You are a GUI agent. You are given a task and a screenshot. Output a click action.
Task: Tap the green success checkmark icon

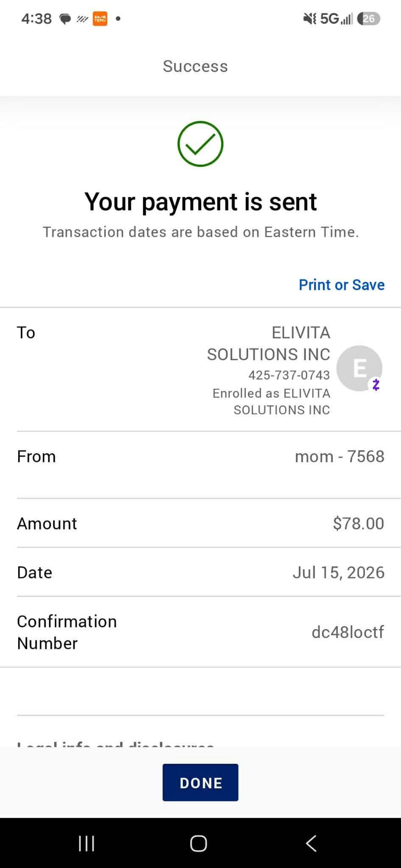(200, 144)
